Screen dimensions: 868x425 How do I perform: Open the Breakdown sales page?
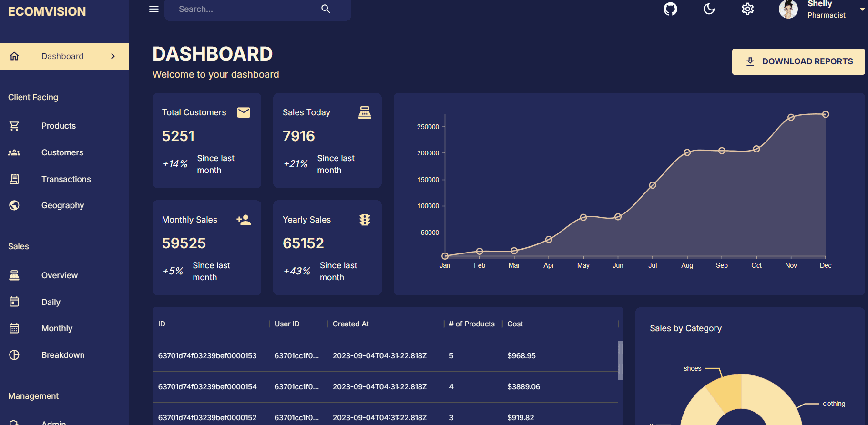click(x=63, y=355)
